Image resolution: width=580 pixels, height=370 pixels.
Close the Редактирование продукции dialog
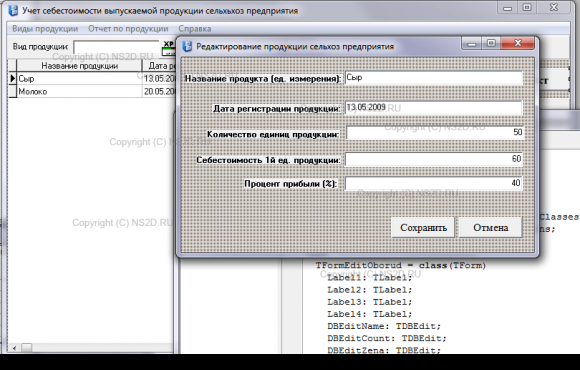pos(518,43)
